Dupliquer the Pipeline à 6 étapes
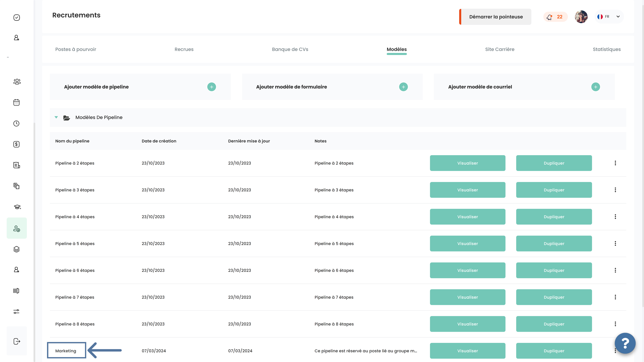This screenshot has height=362, width=644. pos(554,270)
